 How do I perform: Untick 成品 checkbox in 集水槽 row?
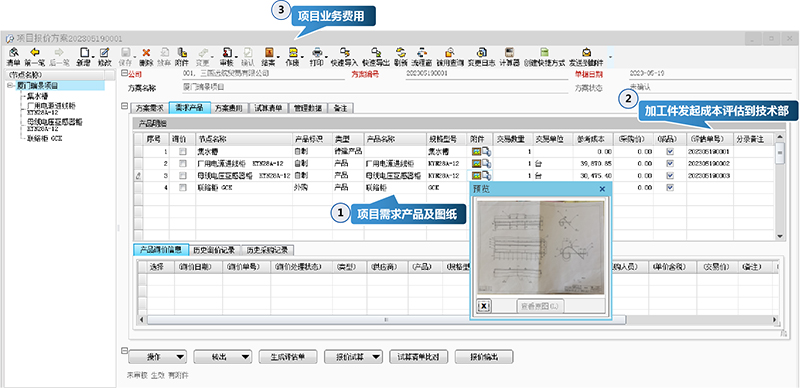point(670,152)
